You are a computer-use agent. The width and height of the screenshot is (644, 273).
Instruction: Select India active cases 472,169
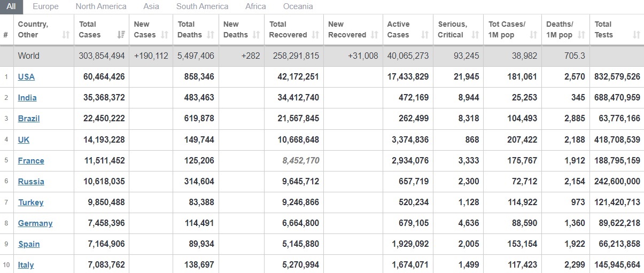414,98
